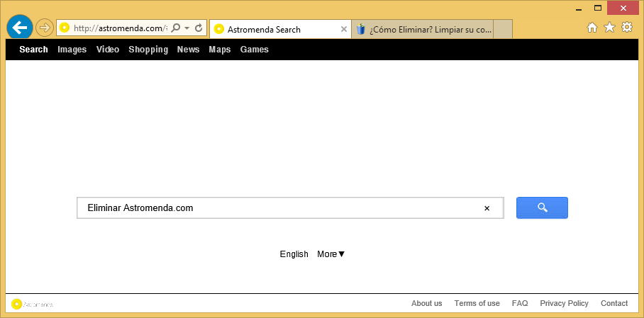Viewport: 644px width, 318px height.
Task: Expand the More languages dropdown
Action: coord(331,254)
